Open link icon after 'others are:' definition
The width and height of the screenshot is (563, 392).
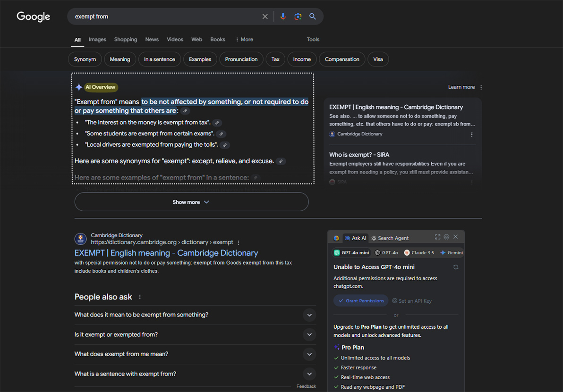coord(185,111)
